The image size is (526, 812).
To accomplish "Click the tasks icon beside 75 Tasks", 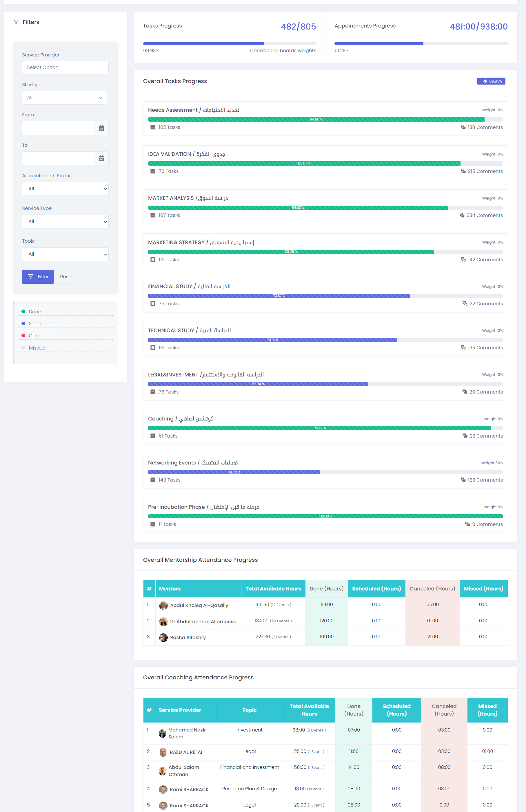I will coord(153,304).
